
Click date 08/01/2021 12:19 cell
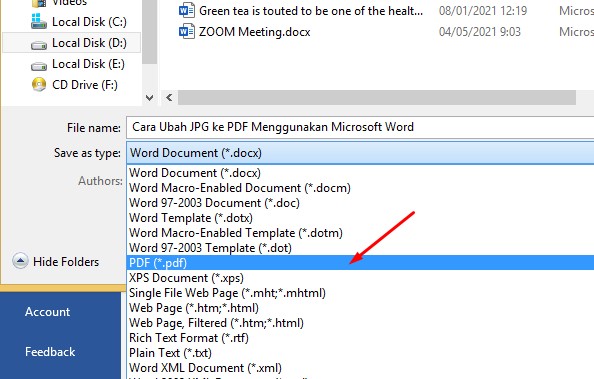pyautogui.click(x=483, y=11)
